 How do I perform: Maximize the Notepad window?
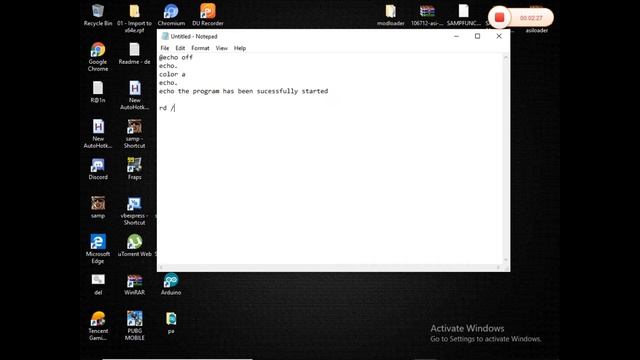478,36
